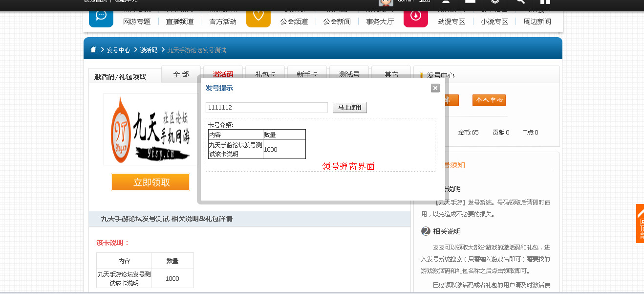Click the home icon in the breadcrumb

click(x=93, y=50)
